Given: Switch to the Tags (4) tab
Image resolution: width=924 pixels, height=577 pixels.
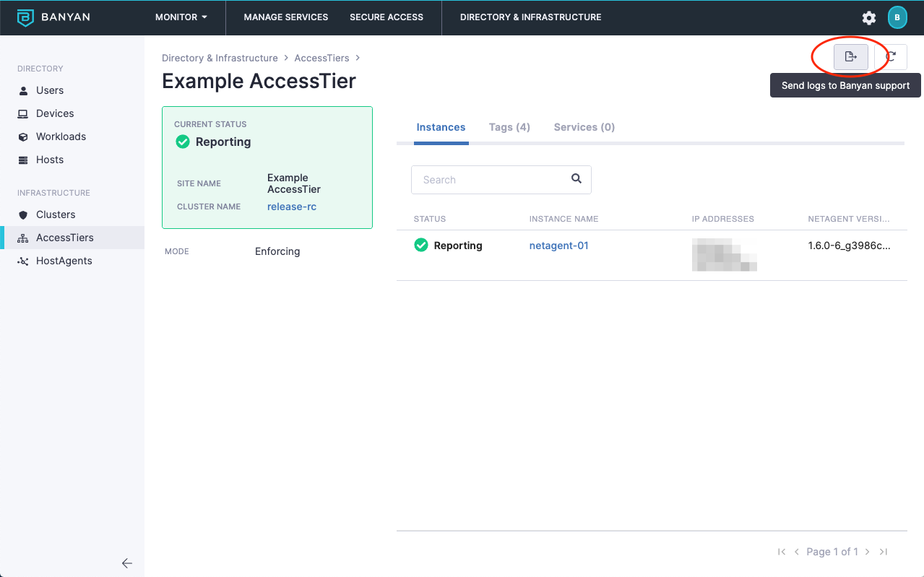Looking at the screenshot, I should [x=509, y=127].
